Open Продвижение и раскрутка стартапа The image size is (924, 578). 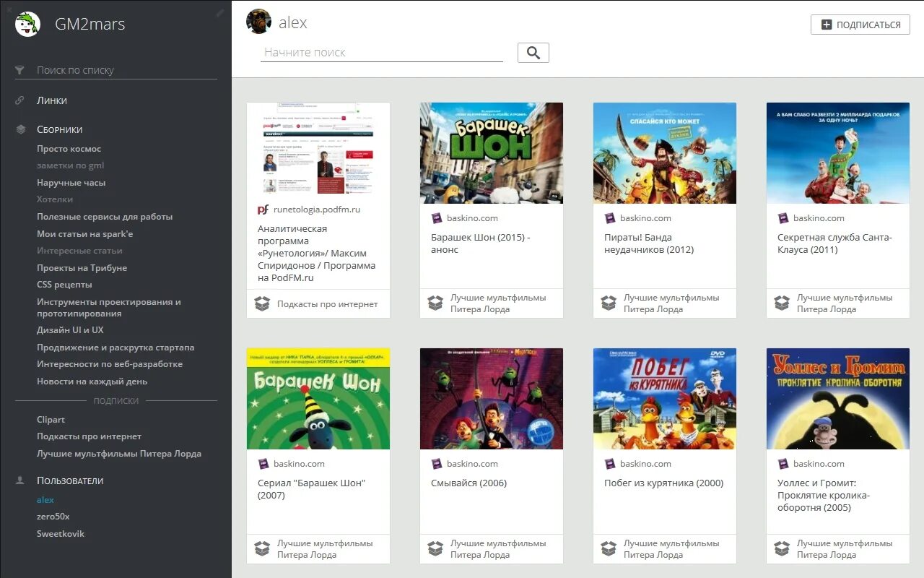click(115, 348)
